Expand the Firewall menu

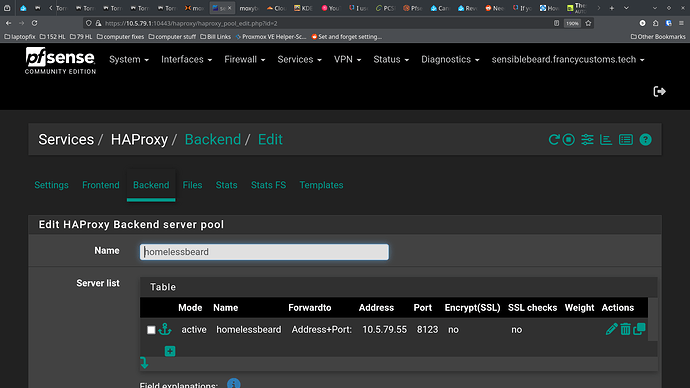click(244, 59)
